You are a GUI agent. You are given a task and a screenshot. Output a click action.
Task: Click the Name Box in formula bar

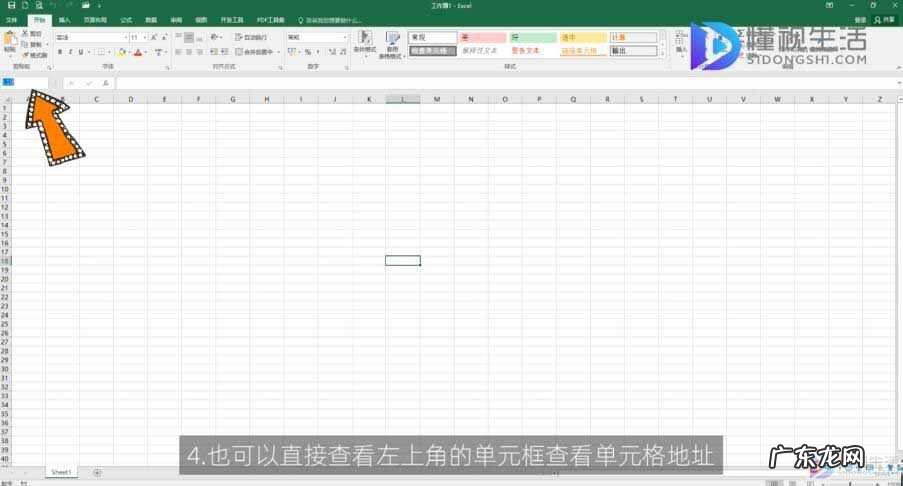click(x=25, y=83)
